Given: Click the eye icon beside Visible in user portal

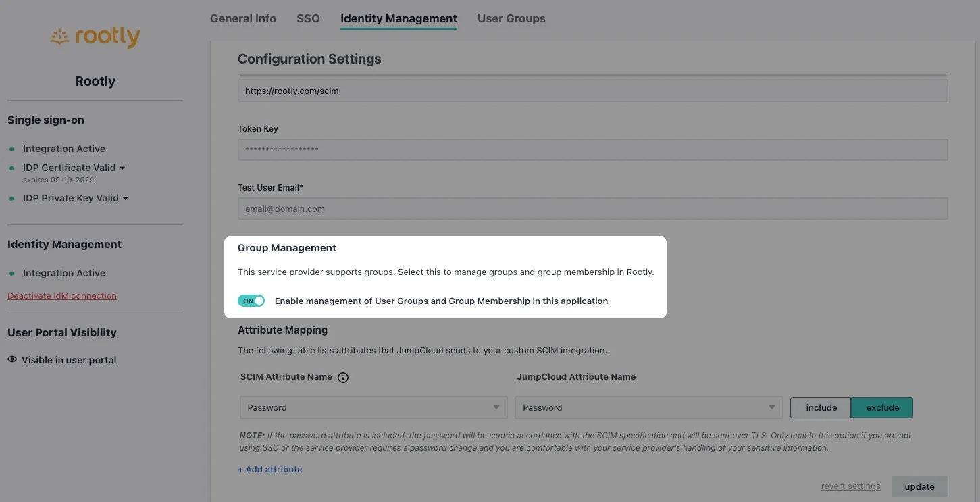Looking at the screenshot, I should [x=12, y=359].
